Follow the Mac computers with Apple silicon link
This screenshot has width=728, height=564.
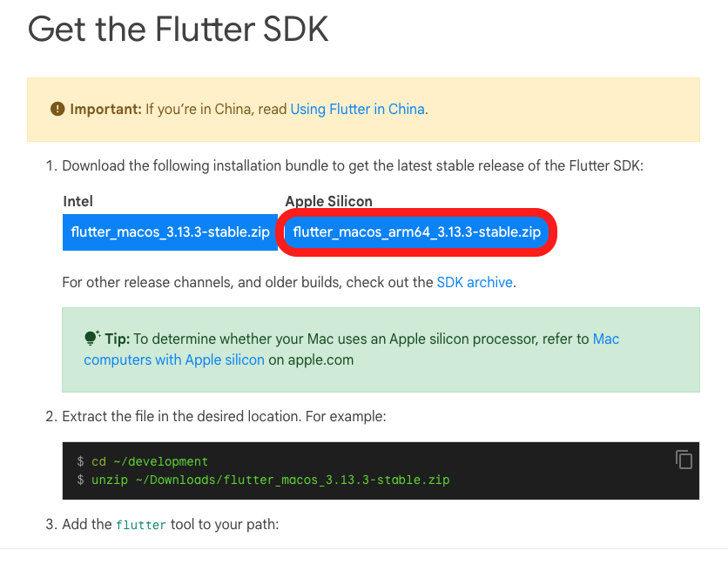coord(174,359)
